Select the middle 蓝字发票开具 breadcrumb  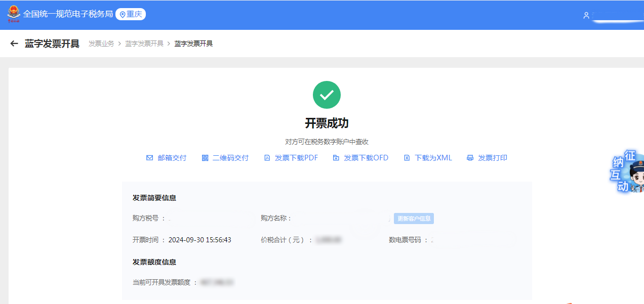[144, 44]
